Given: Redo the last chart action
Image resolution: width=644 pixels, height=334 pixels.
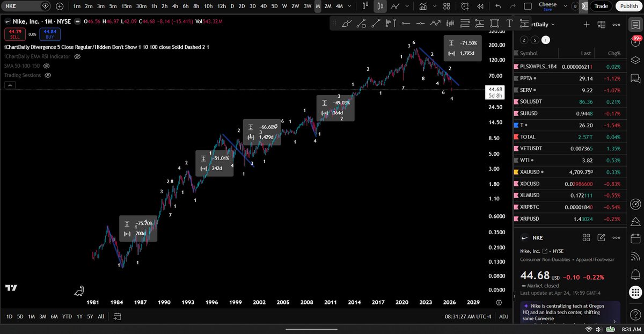Looking at the screenshot, I should pyautogui.click(x=513, y=6).
